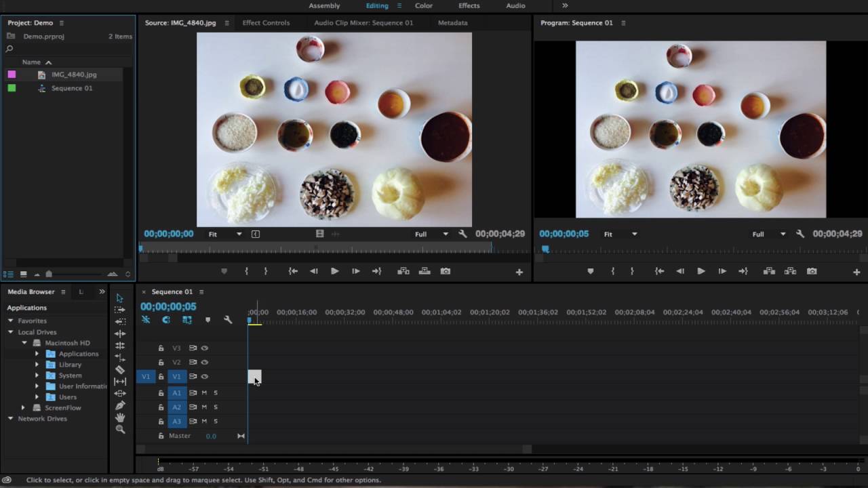Toggle sync lock on track A3
The height and width of the screenshot is (488, 868).
pyautogui.click(x=193, y=421)
